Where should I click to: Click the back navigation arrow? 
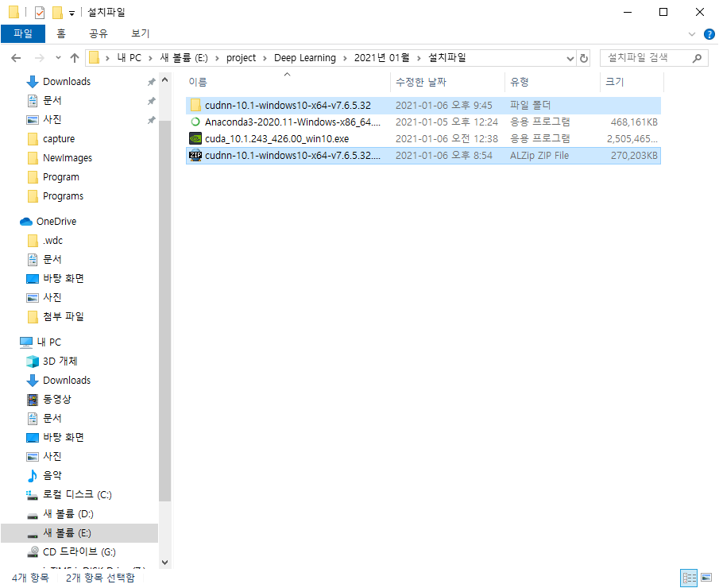(x=16, y=58)
